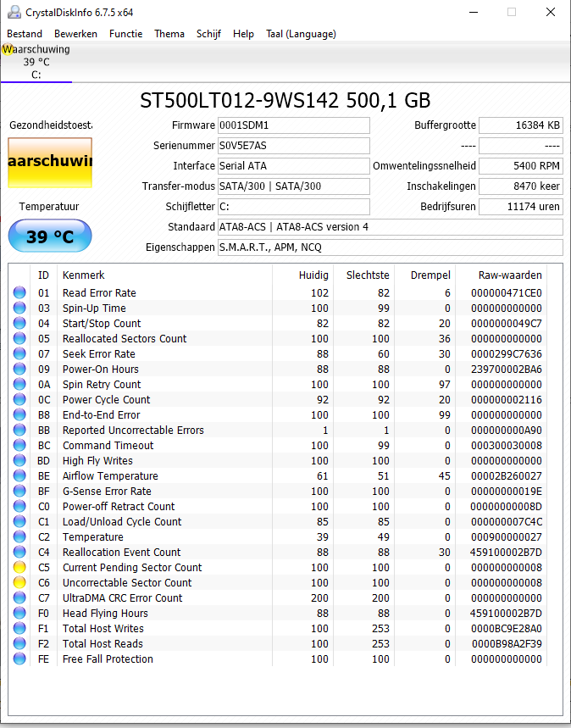Click the blue status icon for High Fly Writes

click(x=19, y=460)
